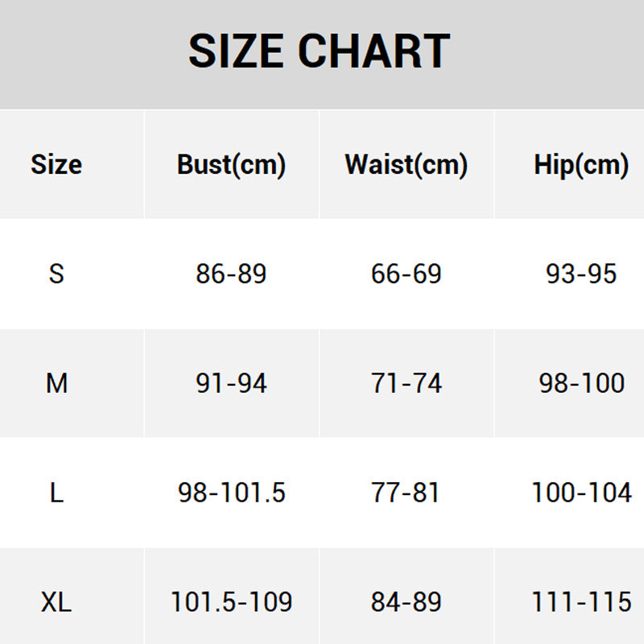Select the M size row label

[56, 383]
